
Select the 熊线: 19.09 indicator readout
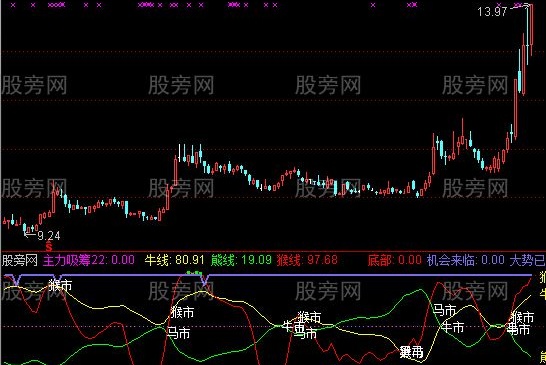(241, 260)
